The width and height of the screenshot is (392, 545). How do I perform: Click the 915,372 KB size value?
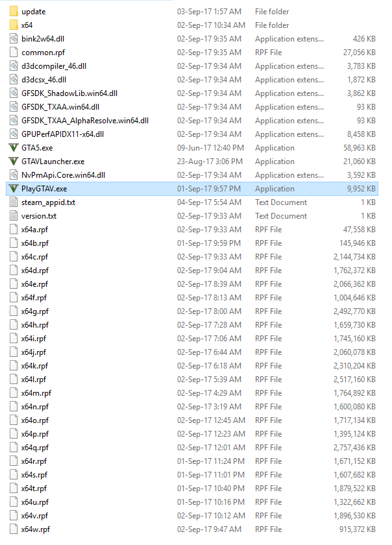pyautogui.click(x=357, y=529)
